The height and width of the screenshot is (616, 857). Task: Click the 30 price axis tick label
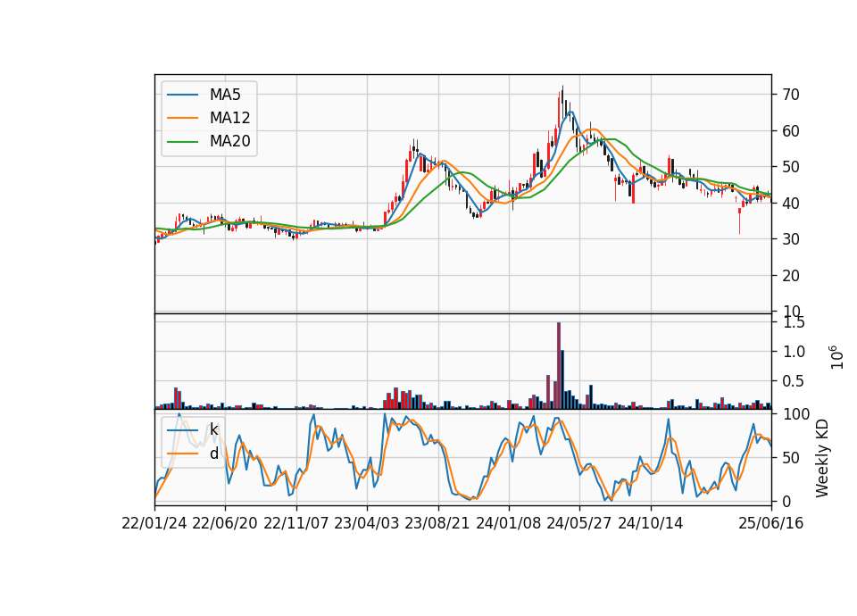(791, 239)
